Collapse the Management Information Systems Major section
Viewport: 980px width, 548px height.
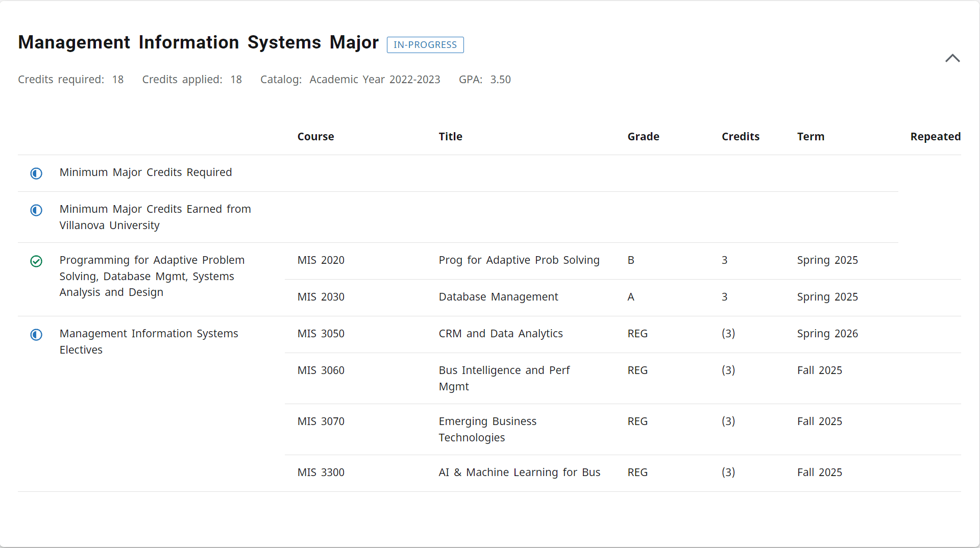[x=952, y=58]
